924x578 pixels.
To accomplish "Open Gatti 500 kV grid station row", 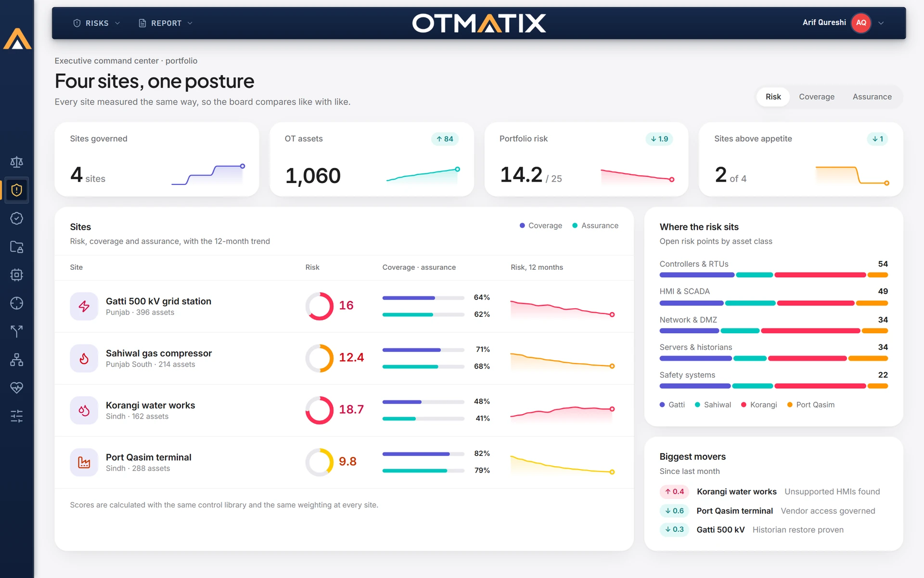I will pos(344,306).
